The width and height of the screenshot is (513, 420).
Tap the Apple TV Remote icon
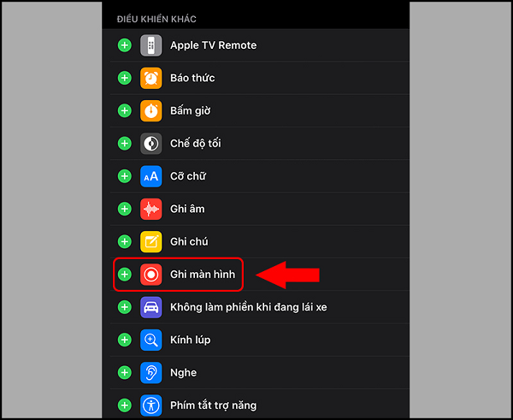click(x=150, y=45)
